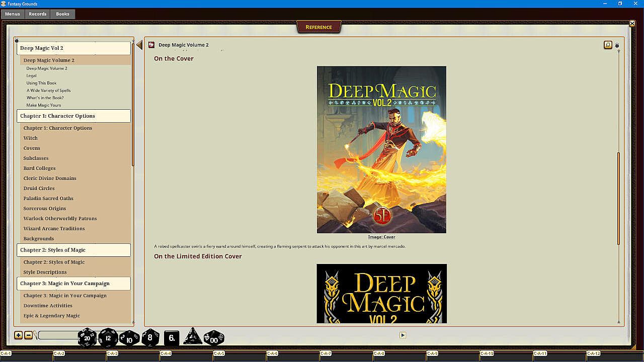
Task: Open the Legal page
Action: (32, 75)
